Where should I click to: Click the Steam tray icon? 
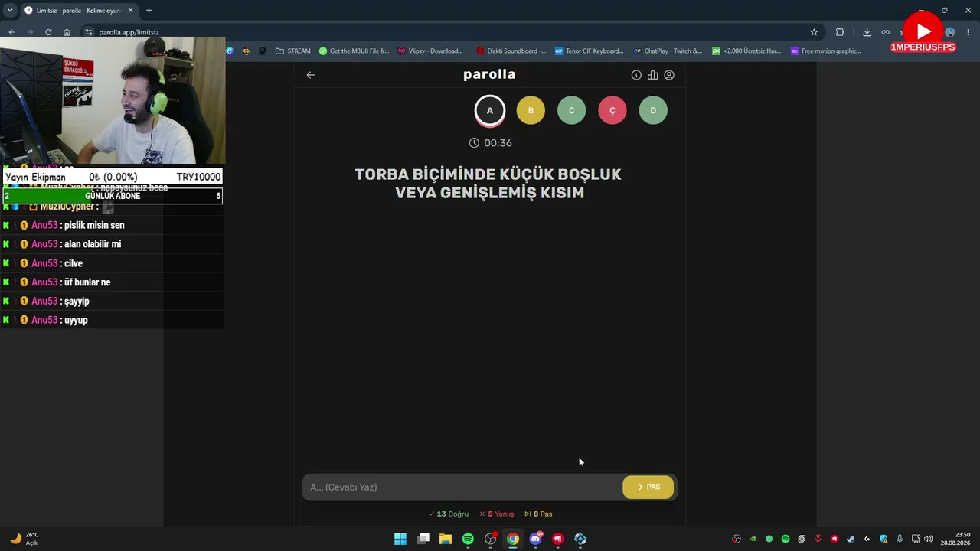pyautogui.click(x=851, y=539)
